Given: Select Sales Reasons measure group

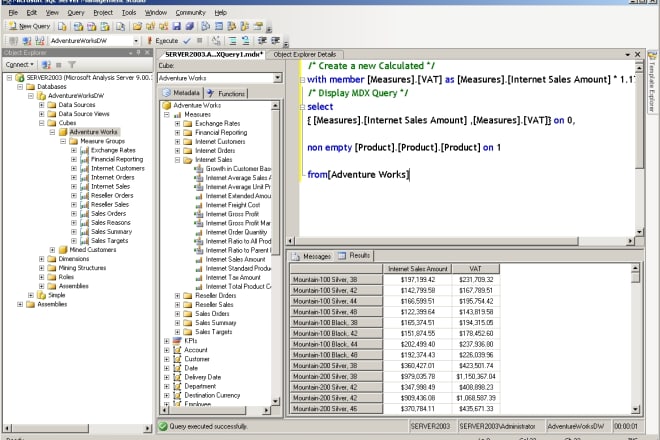Looking at the screenshot, I should [x=111, y=222].
